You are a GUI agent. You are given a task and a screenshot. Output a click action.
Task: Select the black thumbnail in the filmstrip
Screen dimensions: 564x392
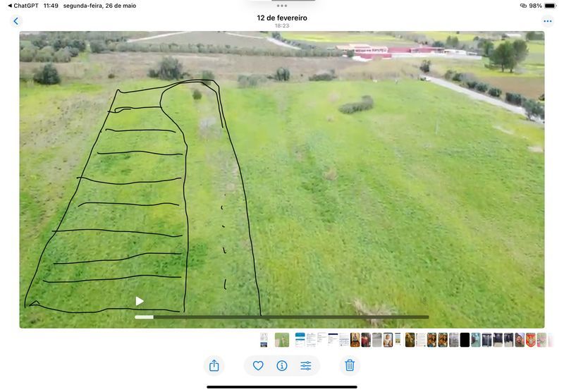tap(465, 340)
